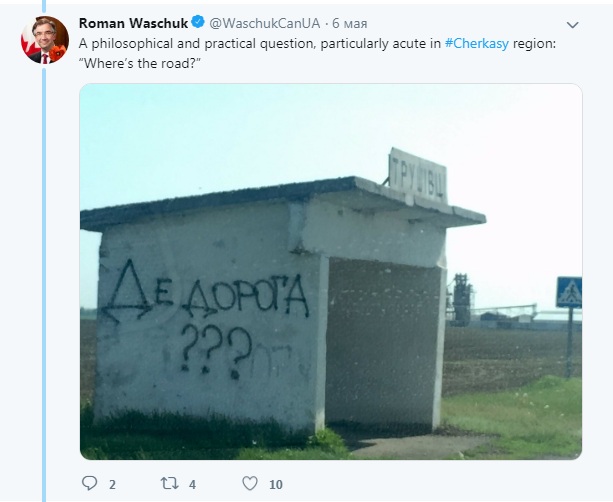Click the graffiti question marks in the photo
This screenshot has height=502, width=613.
coord(216,349)
